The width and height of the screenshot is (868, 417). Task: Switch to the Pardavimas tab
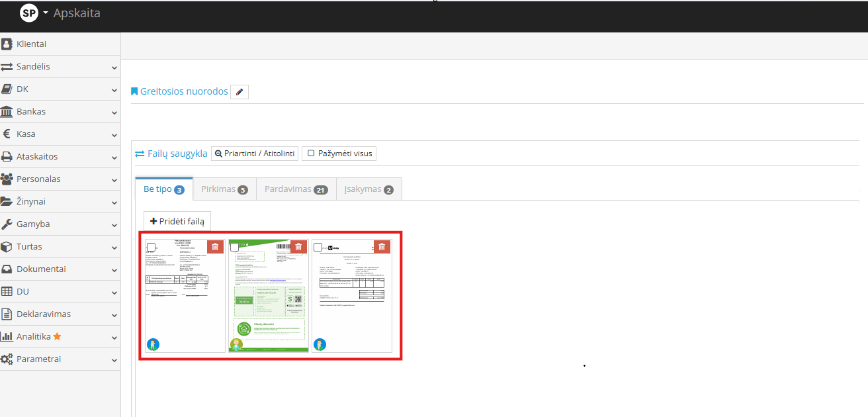click(x=296, y=189)
